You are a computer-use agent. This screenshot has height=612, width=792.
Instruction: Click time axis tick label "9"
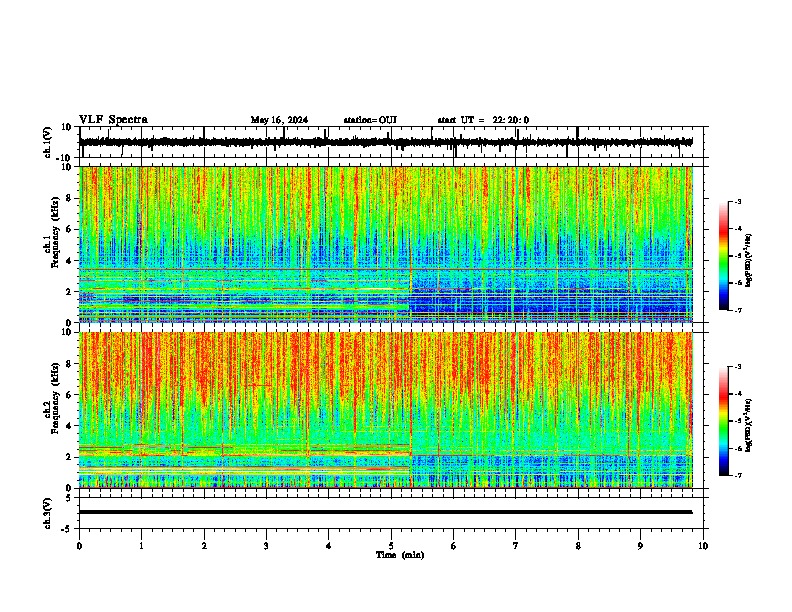click(640, 546)
